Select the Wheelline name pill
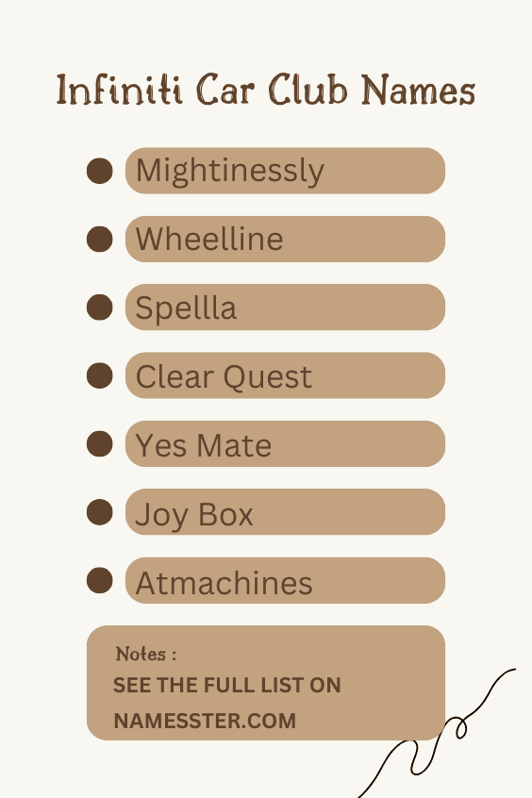The height and width of the screenshot is (798, 532). [285, 239]
